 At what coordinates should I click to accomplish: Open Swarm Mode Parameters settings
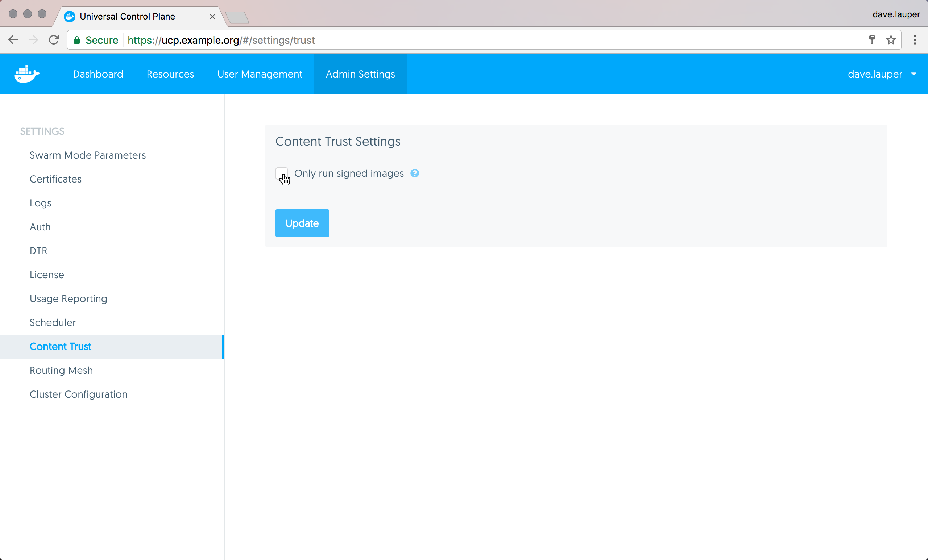(87, 155)
